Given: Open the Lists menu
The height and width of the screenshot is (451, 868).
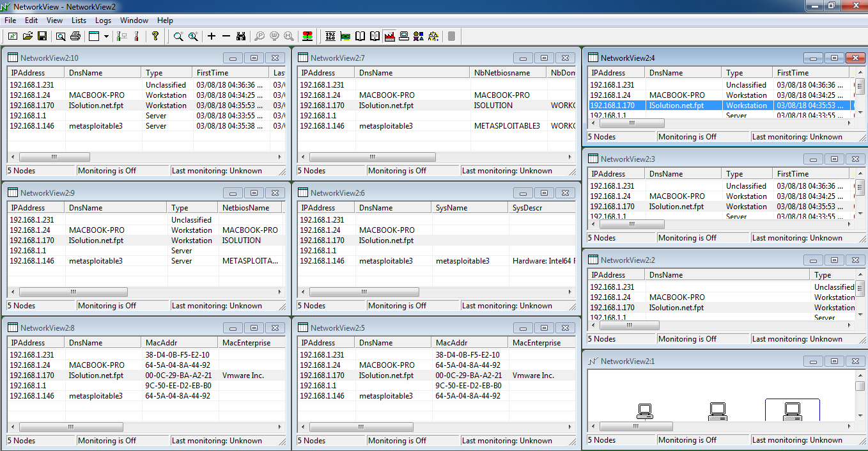Looking at the screenshot, I should pyautogui.click(x=79, y=20).
